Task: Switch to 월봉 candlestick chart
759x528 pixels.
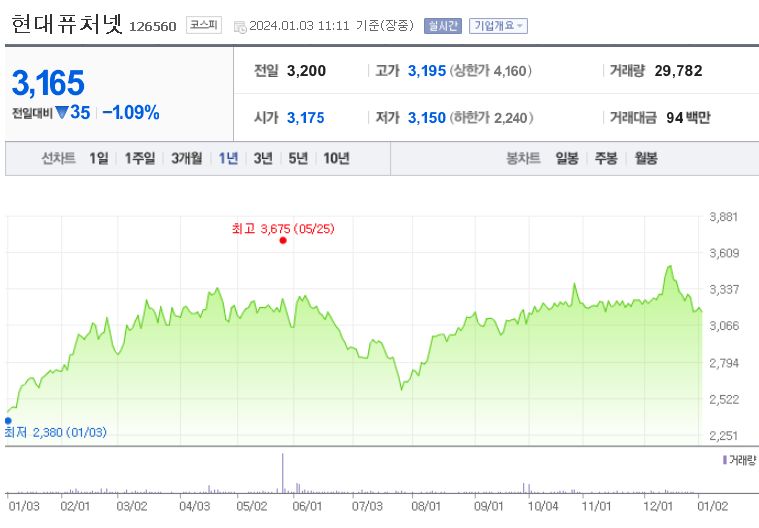Action: (646, 158)
